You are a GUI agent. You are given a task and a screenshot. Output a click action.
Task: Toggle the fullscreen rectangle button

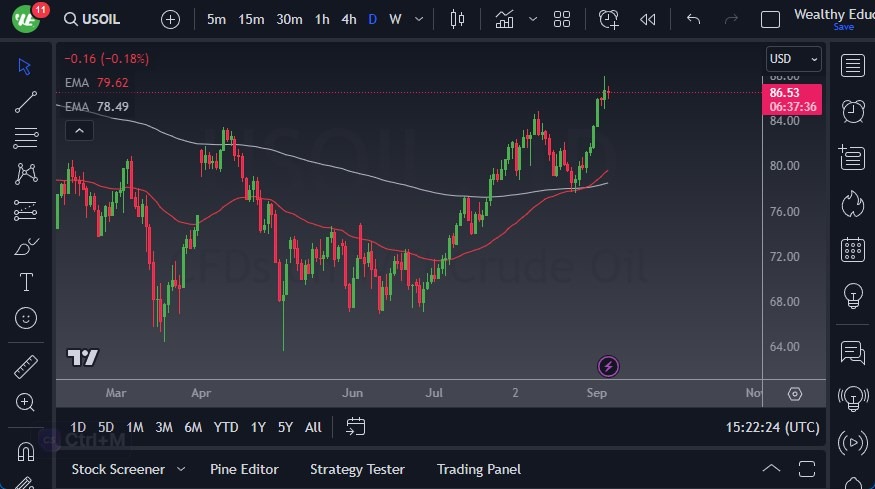(x=770, y=19)
